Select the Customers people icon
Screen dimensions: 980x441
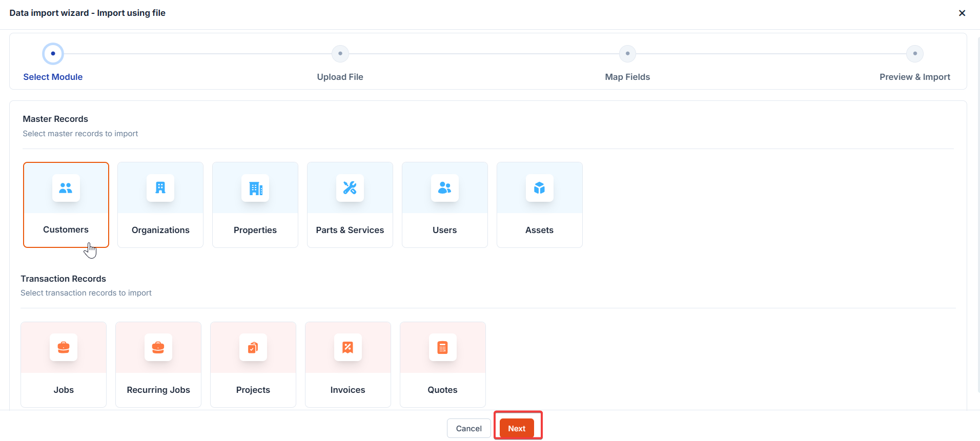click(66, 188)
